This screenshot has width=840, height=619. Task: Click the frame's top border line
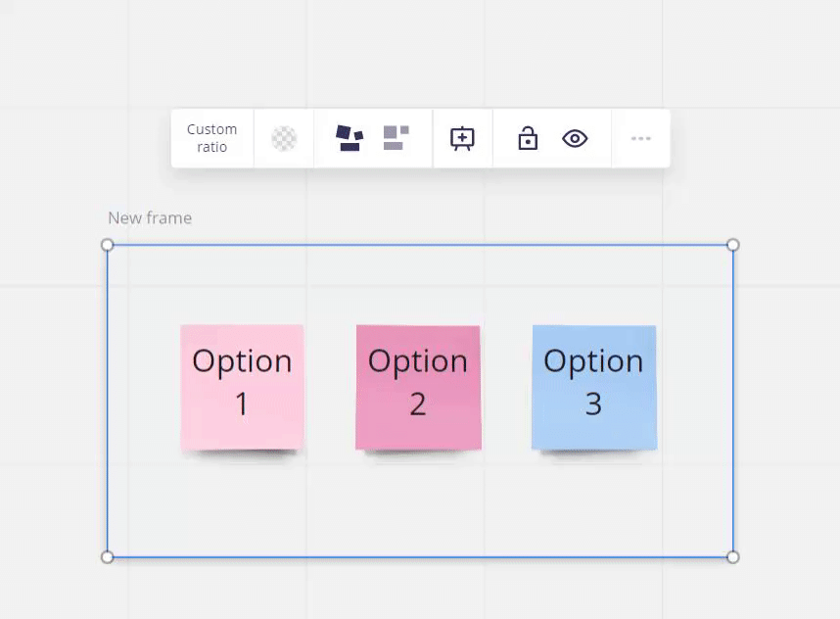pos(421,245)
